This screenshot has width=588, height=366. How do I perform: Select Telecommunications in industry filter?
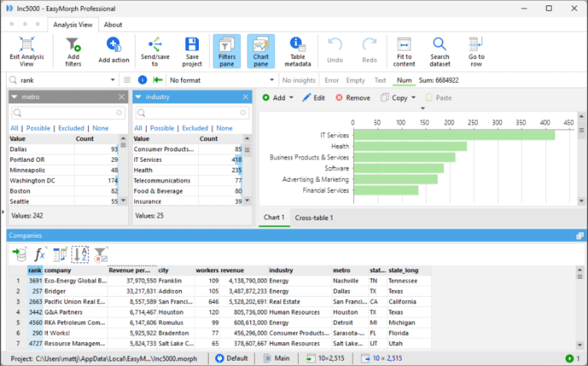[187, 181]
